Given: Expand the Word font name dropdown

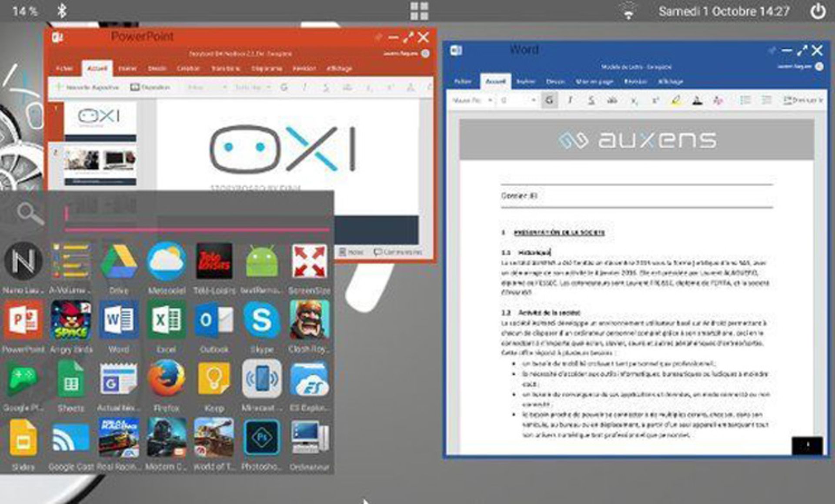Looking at the screenshot, I should (490, 100).
